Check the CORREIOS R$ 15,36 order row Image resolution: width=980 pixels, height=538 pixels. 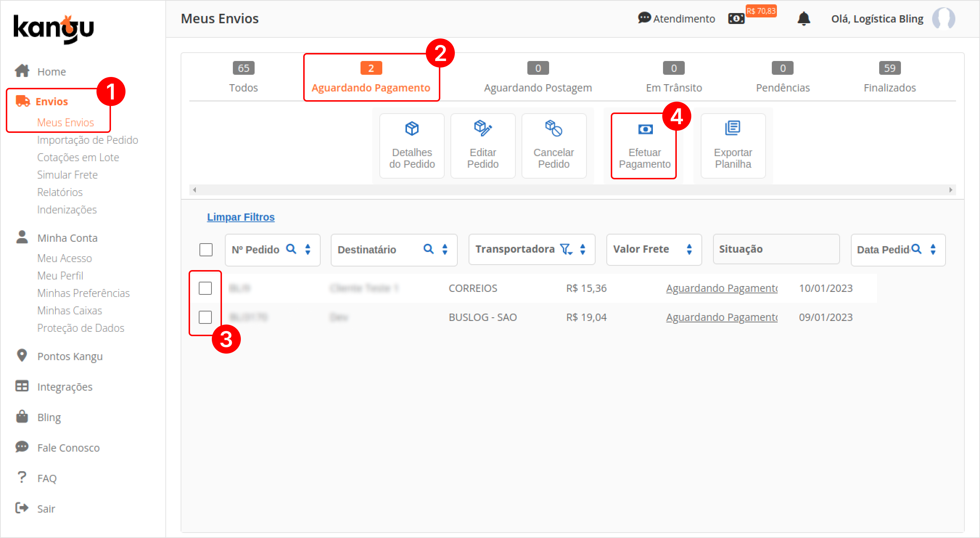(x=205, y=288)
